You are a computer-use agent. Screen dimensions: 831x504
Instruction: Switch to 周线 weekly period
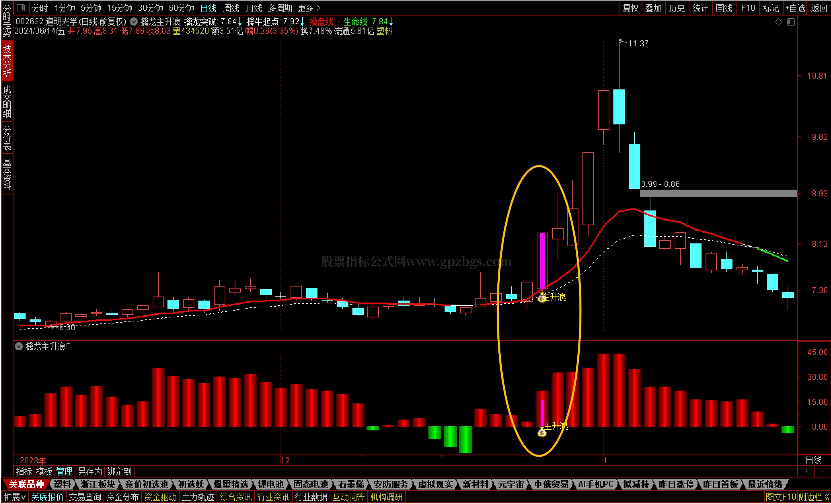click(x=231, y=8)
